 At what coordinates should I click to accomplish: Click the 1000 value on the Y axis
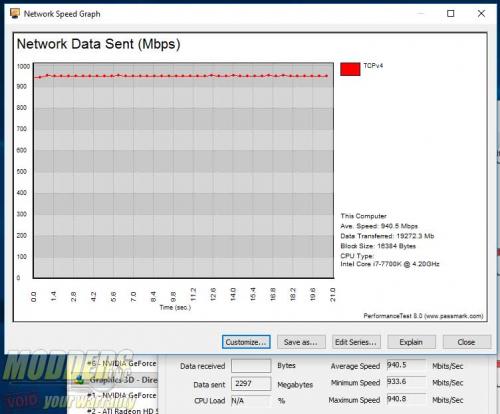pos(23,66)
